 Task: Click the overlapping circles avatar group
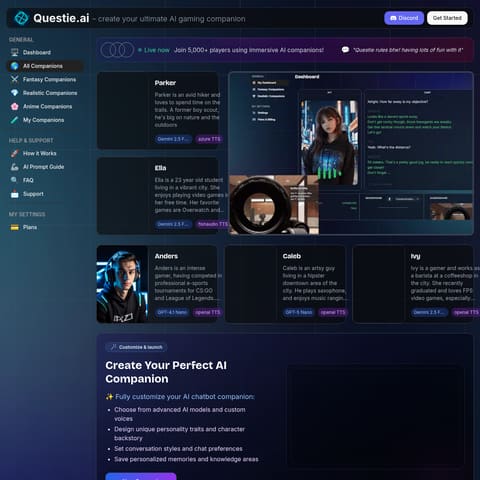[117, 50]
